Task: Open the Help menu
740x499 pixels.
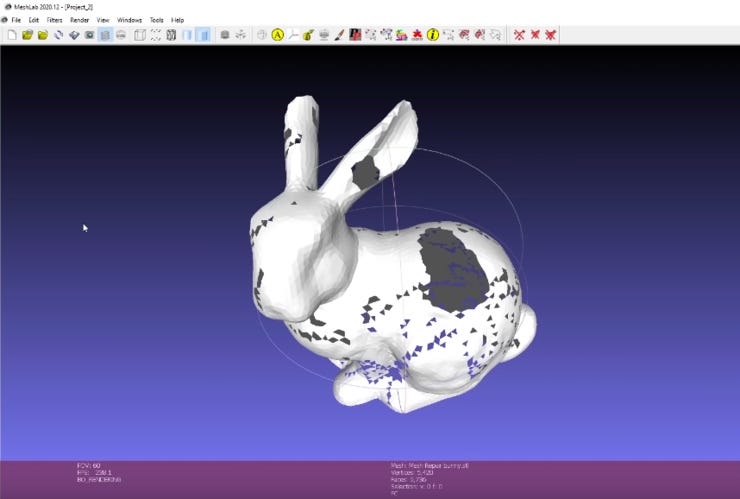Action: (x=177, y=20)
